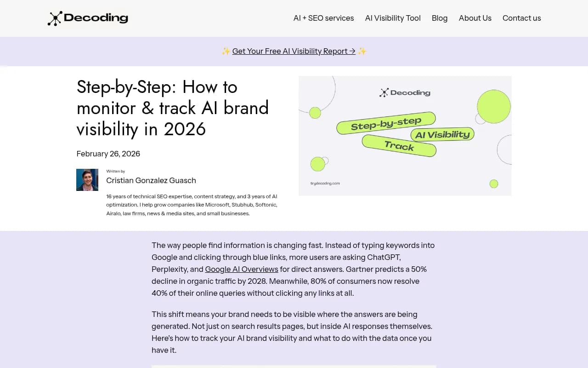Image resolution: width=588 pixels, height=368 pixels.
Task: Open the AI Visibility Tool page
Action: click(x=393, y=18)
